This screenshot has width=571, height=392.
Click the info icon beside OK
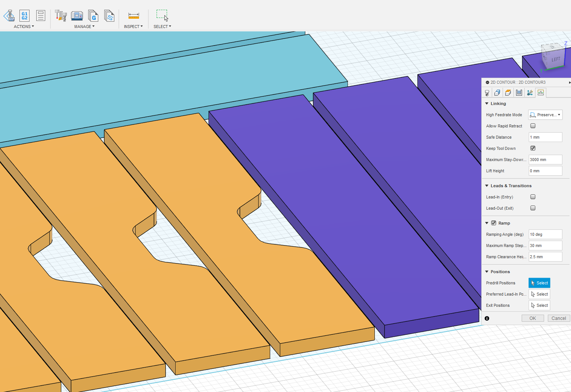point(487,318)
